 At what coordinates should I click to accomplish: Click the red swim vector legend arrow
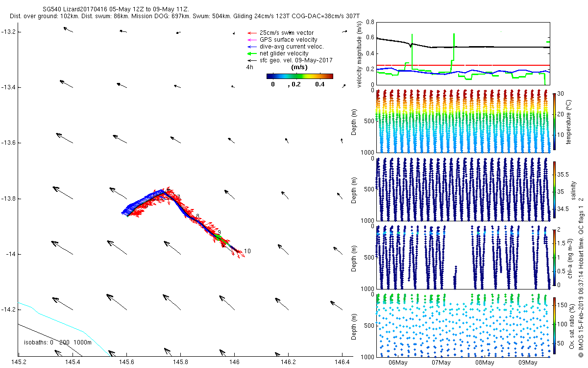pos(250,33)
